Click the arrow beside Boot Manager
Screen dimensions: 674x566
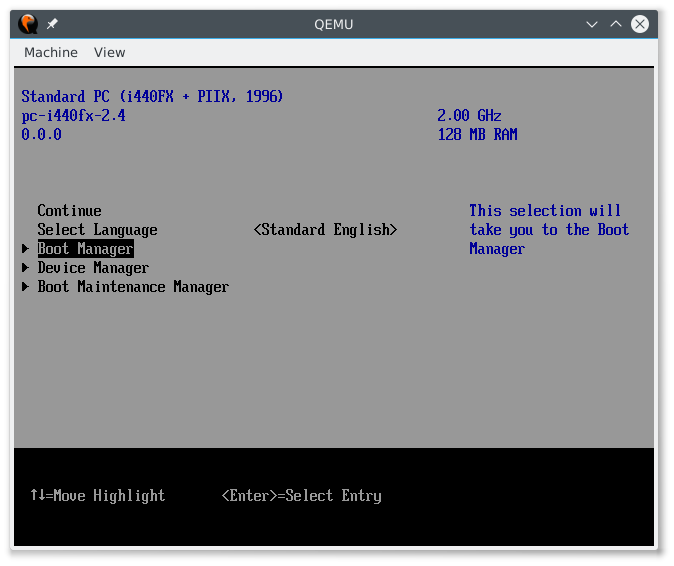[x=25, y=248]
